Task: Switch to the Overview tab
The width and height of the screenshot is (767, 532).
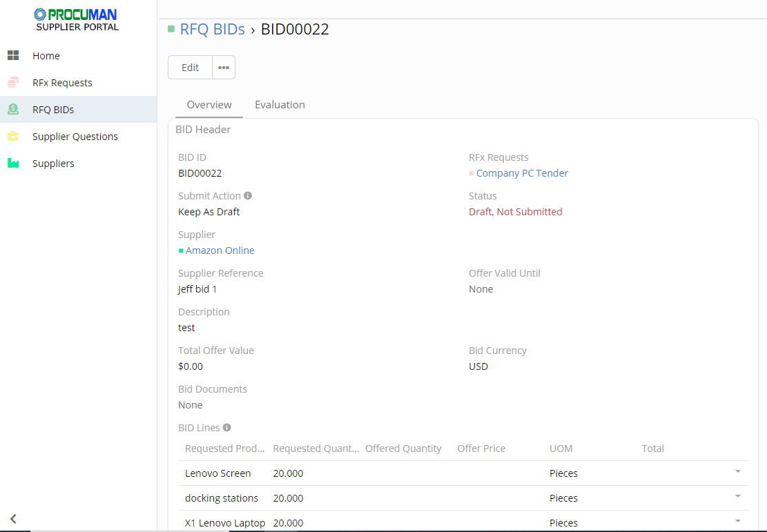Action: click(209, 105)
